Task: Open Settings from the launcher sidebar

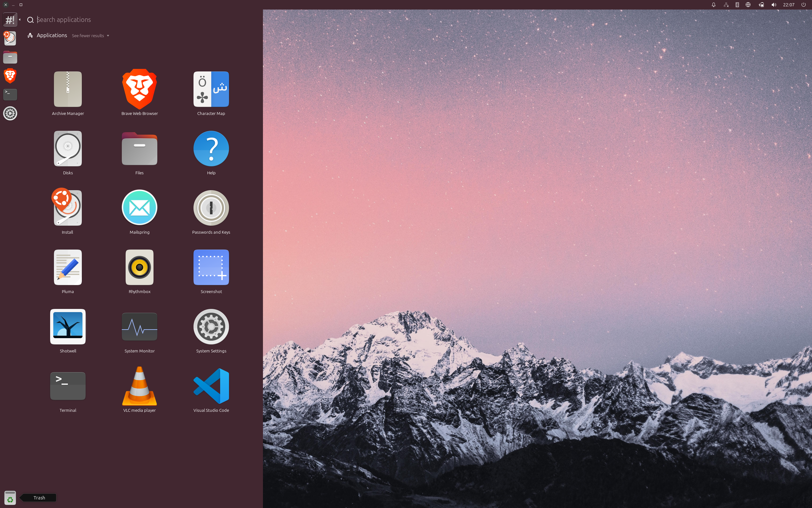Action: [10, 113]
